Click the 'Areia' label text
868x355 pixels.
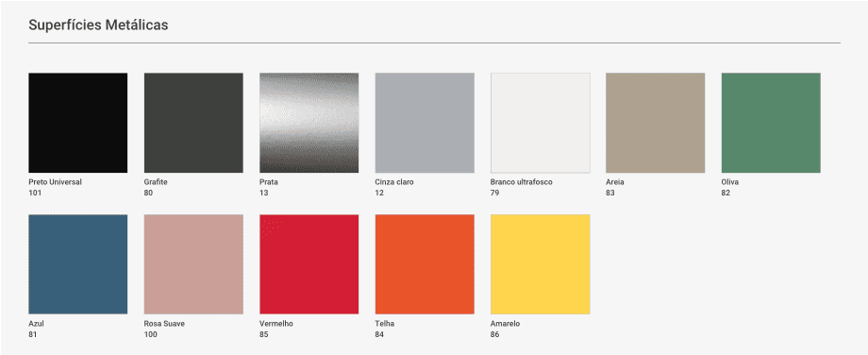[x=615, y=182]
